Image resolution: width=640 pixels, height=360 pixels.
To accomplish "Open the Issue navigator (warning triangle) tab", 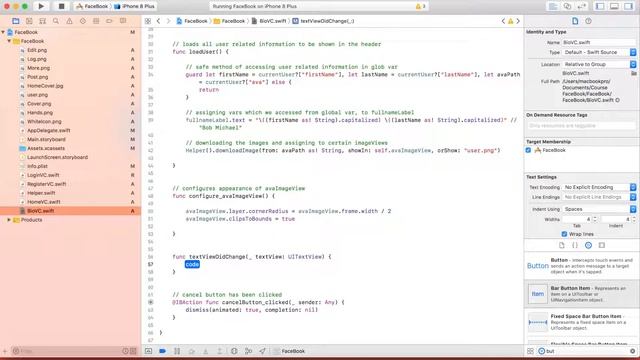I will 69,21.
